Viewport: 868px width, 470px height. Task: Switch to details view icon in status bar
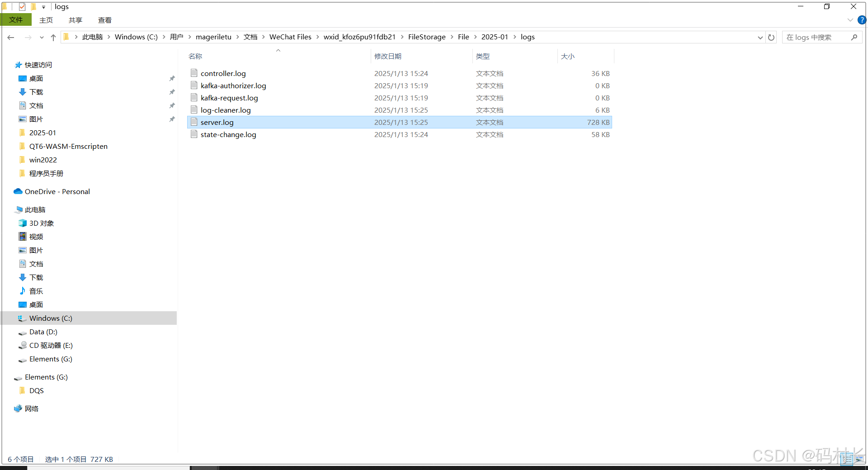pyautogui.click(x=847, y=459)
